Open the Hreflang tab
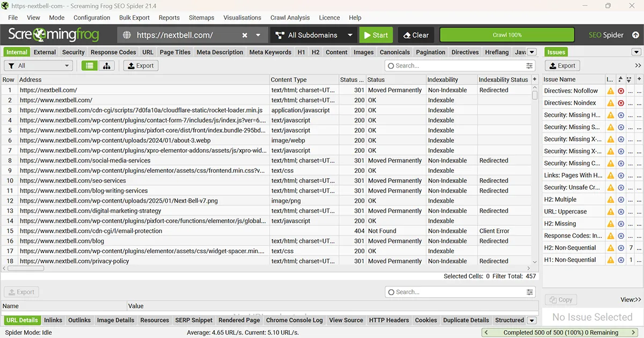Image resolution: width=644 pixels, height=338 pixels. [x=496, y=52]
